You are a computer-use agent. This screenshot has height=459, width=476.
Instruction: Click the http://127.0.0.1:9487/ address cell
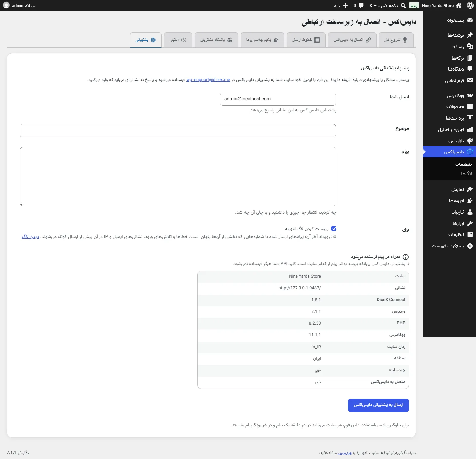click(299, 288)
